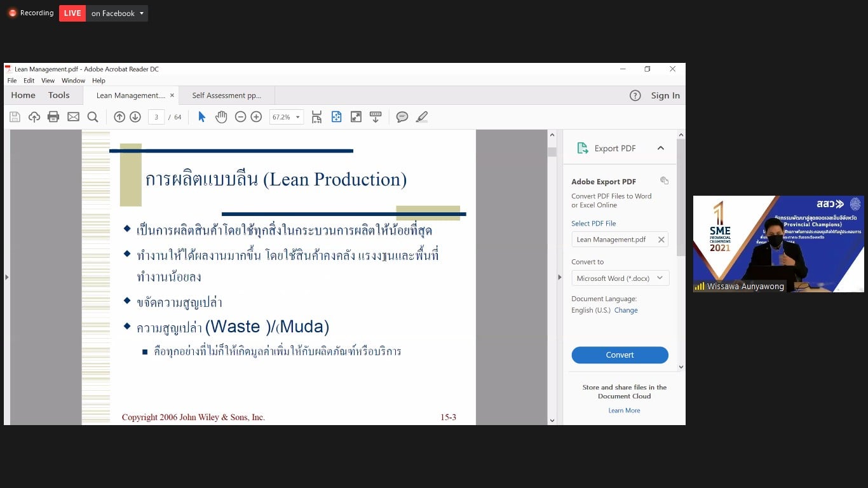
Task: Switch to Self Assessment document tab
Action: click(226, 95)
